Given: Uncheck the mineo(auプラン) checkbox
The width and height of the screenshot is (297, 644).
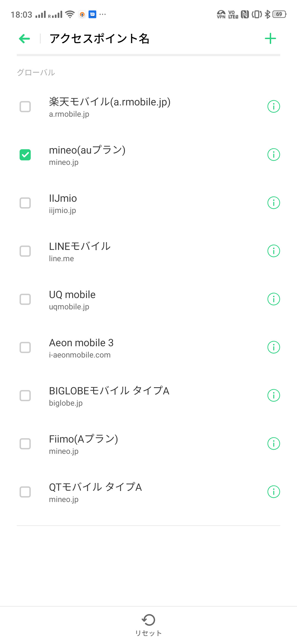Looking at the screenshot, I should pos(25,155).
